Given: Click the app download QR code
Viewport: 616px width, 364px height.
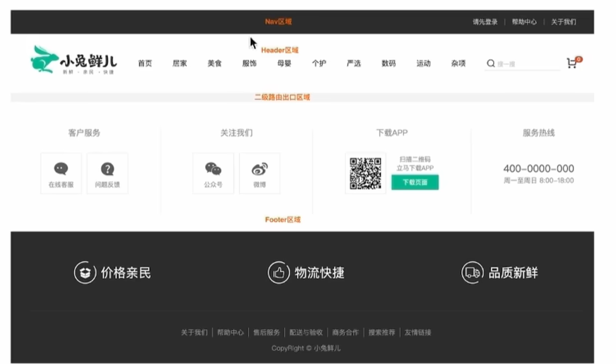Looking at the screenshot, I should (366, 173).
